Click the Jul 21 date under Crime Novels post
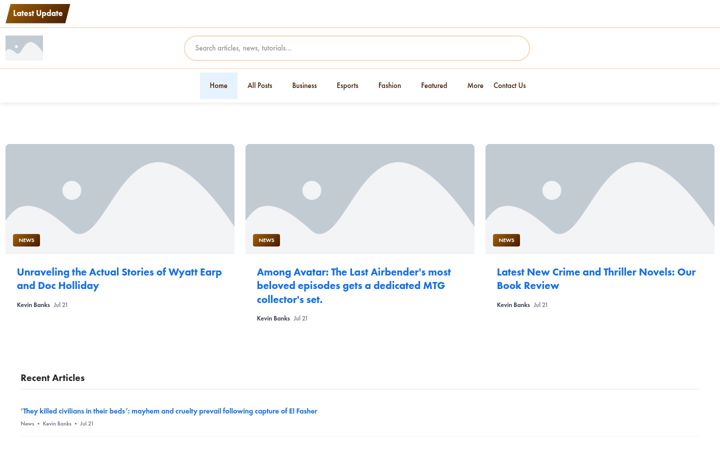The height and width of the screenshot is (450, 720). (x=540, y=304)
